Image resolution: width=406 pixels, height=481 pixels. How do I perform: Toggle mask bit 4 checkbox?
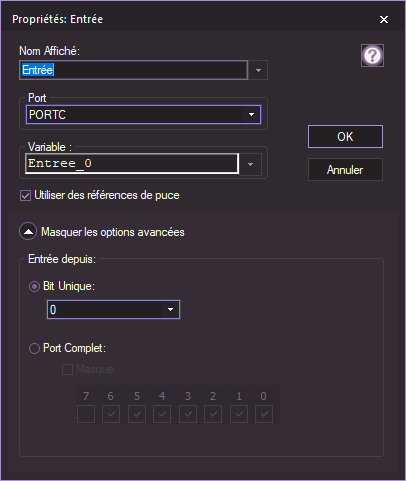click(162, 414)
